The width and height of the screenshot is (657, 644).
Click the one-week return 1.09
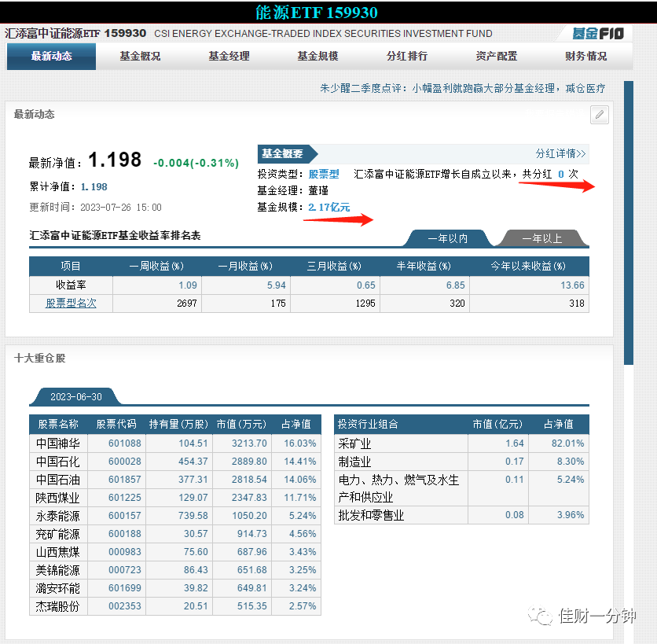tap(188, 285)
